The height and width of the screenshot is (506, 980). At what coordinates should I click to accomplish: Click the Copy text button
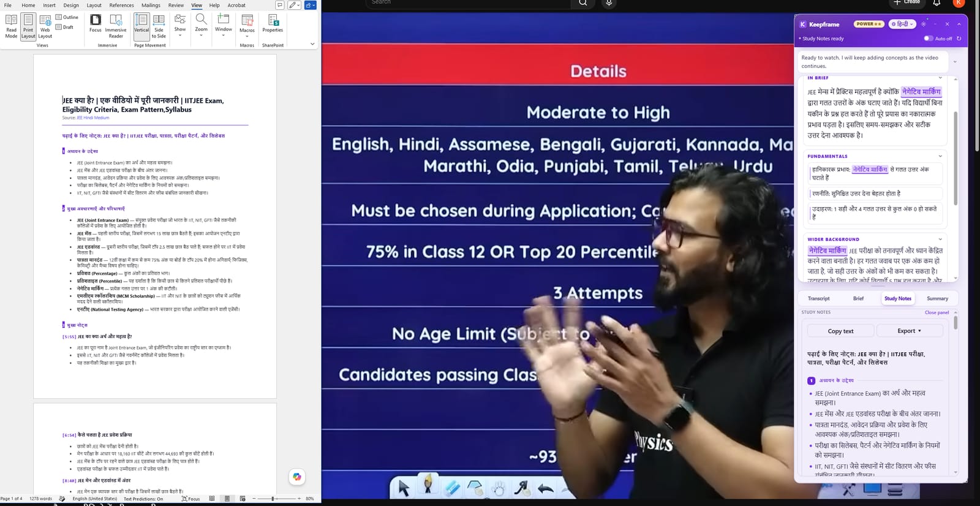[840, 331]
